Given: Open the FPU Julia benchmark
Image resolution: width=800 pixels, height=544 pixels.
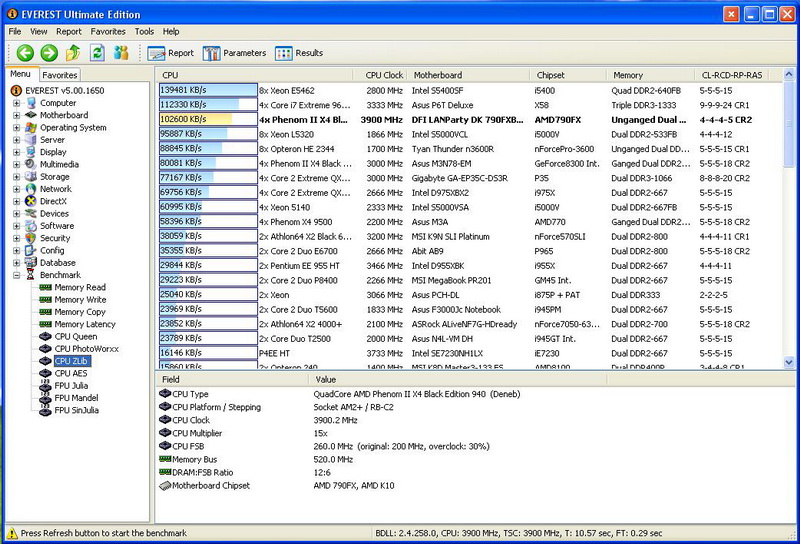Looking at the screenshot, I should (71, 385).
